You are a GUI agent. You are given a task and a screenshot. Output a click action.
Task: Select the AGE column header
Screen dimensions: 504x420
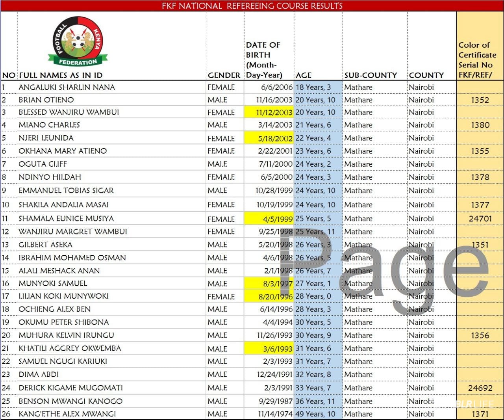[304, 75]
